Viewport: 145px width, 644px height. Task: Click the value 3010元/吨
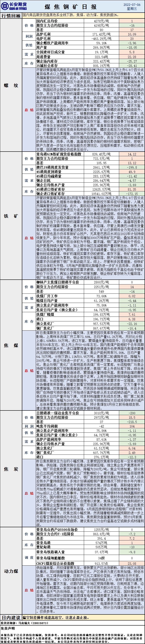point(101,413)
